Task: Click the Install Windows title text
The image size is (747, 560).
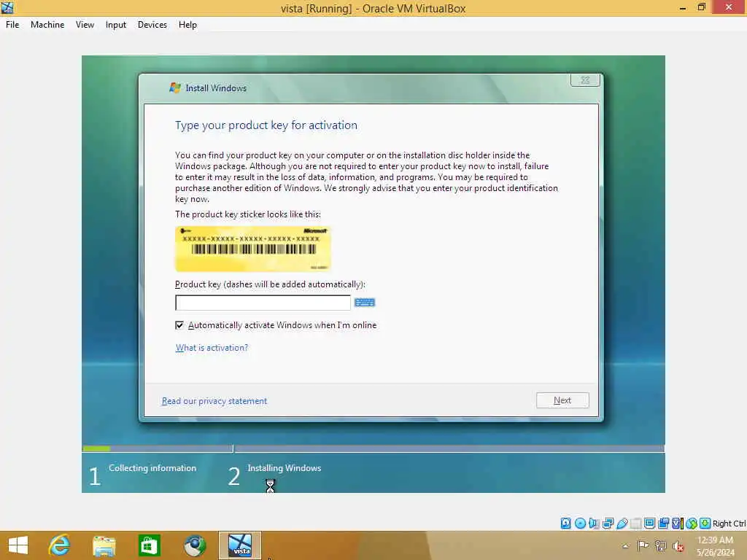Action: pyautogui.click(x=216, y=88)
